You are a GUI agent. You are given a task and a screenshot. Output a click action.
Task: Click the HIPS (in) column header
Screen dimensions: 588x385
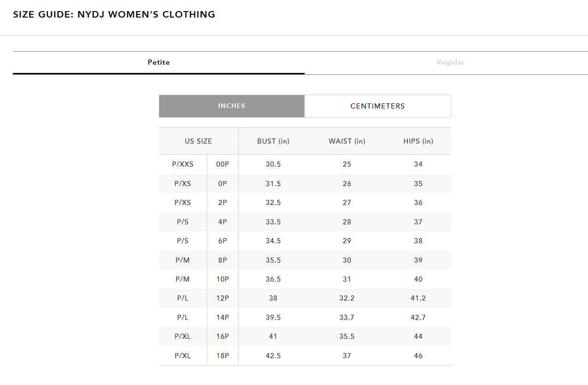tap(418, 141)
